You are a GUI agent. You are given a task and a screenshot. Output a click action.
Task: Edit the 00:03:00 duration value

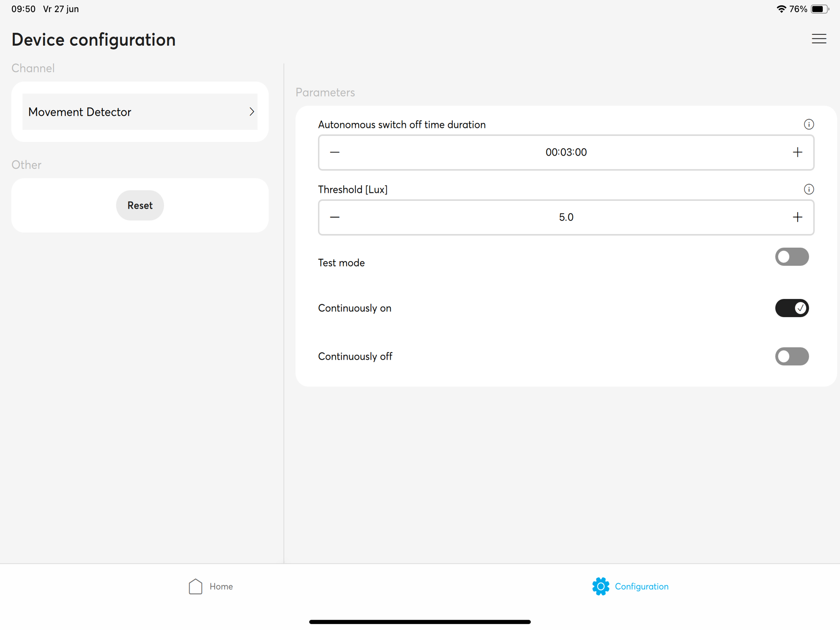(566, 152)
